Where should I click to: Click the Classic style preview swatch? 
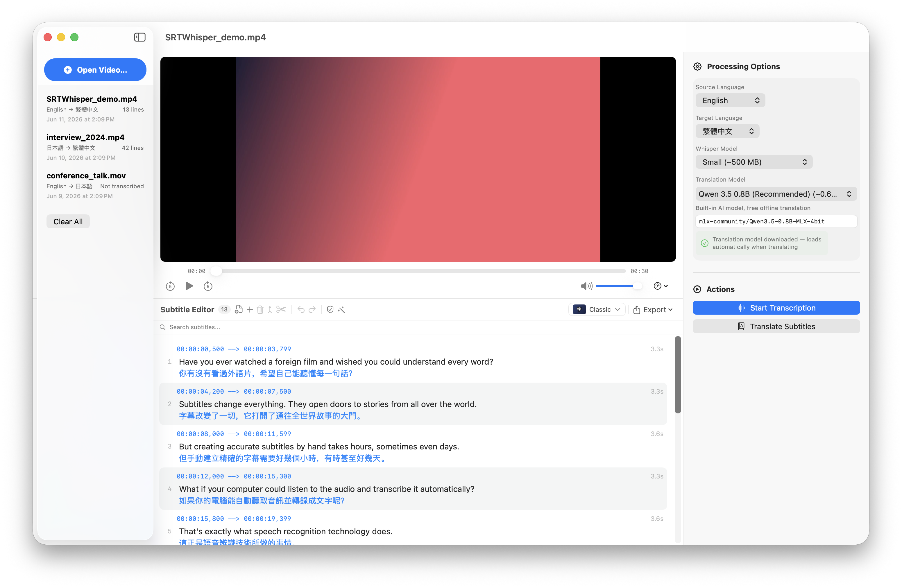(x=579, y=309)
